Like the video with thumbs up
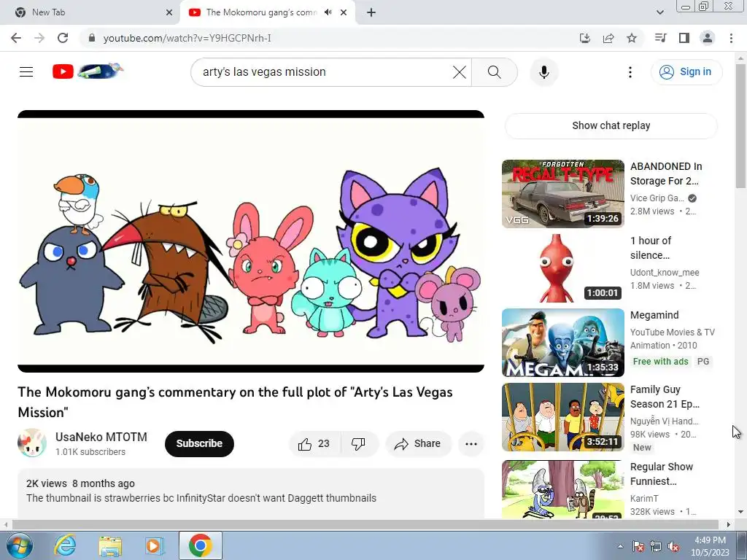 [314, 444]
